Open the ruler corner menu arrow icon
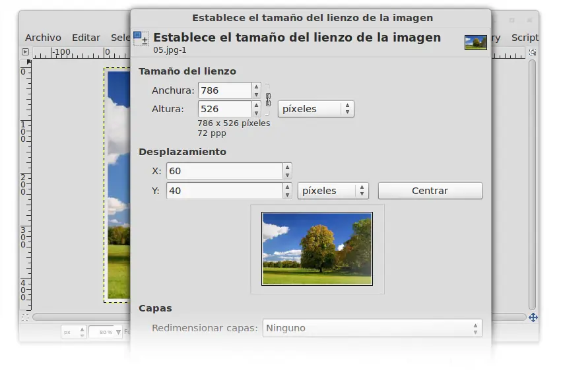The height and width of the screenshot is (392, 561). [x=25, y=52]
